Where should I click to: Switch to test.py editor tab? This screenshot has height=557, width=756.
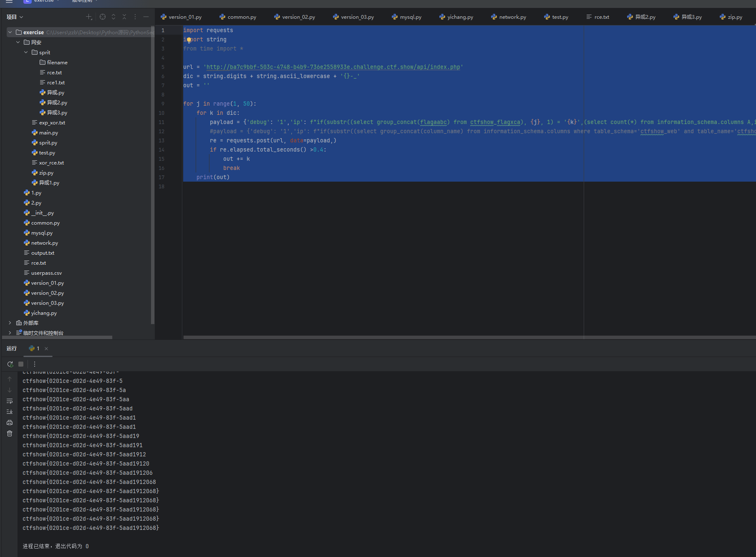click(556, 17)
